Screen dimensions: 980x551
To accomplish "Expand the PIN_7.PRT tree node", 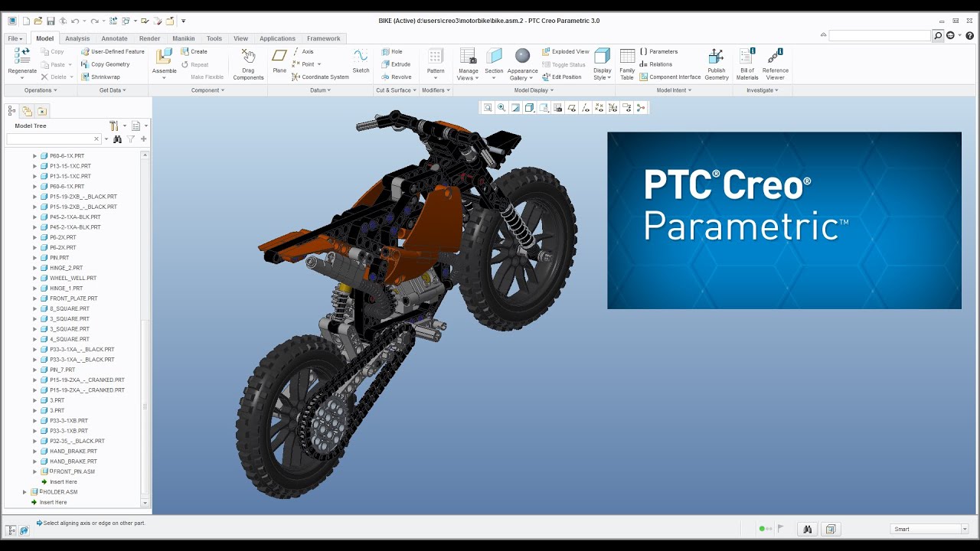I will [x=34, y=370].
